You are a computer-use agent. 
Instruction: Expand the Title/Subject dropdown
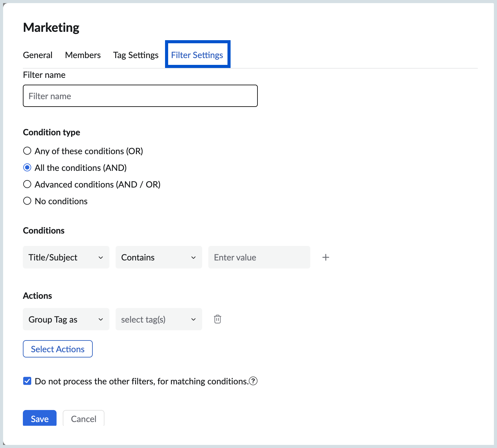click(66, 257)
